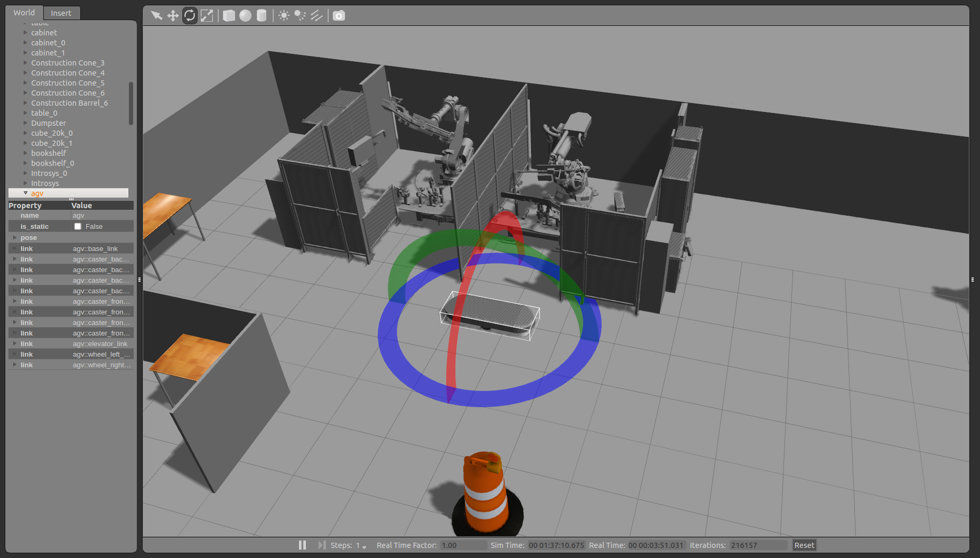Collapse the agv model tree node
This screenshot has width=980, height=558.
[x=25, y=193]
